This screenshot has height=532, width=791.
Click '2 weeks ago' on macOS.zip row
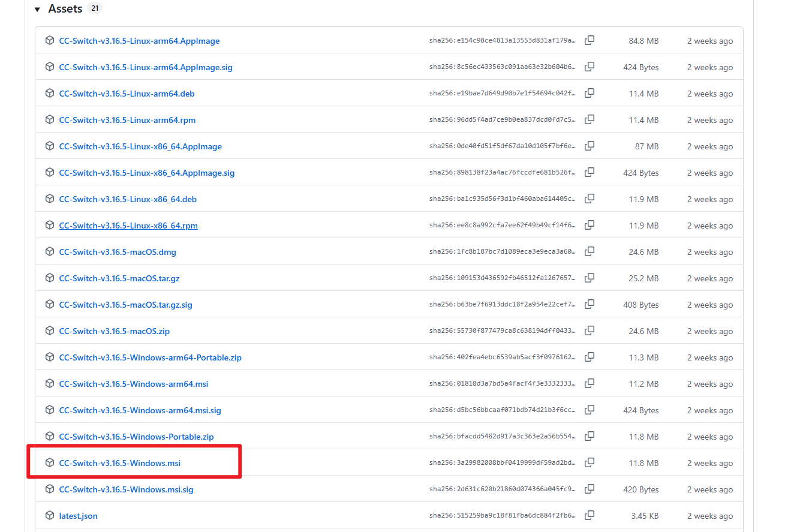pos(710,331)
